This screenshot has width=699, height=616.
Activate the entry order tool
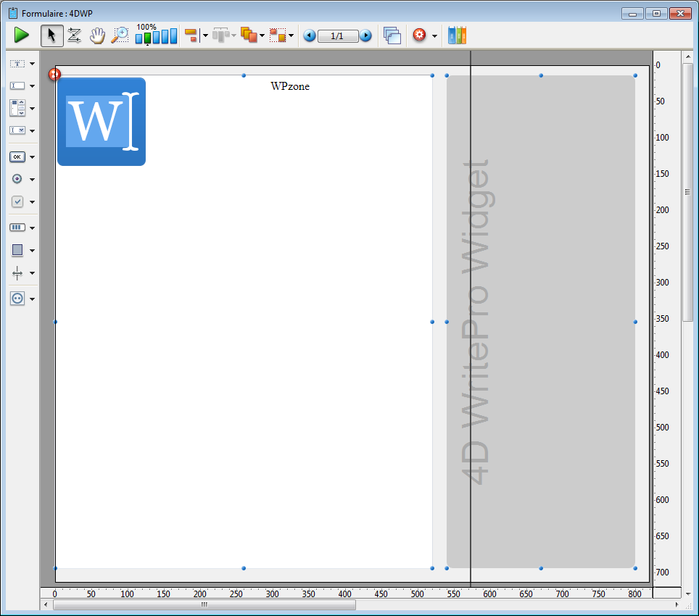tap(74, 36)
